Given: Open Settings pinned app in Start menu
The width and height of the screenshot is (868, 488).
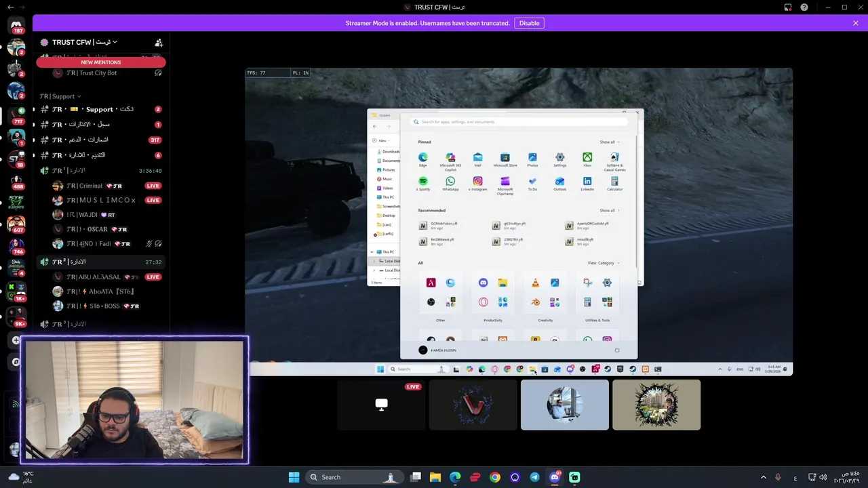Looking at the screenshot, I should pos(559,160).
